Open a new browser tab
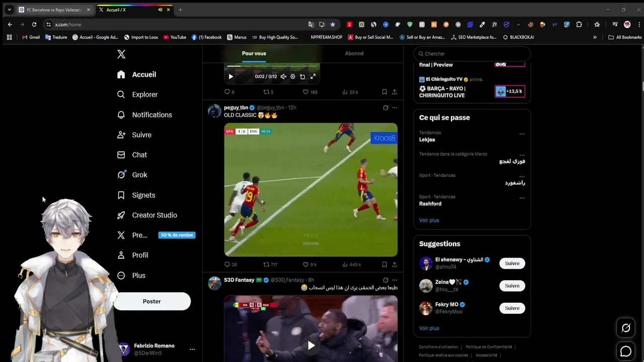644x362 pixels. pyautogui.click(x=180, y=10)
